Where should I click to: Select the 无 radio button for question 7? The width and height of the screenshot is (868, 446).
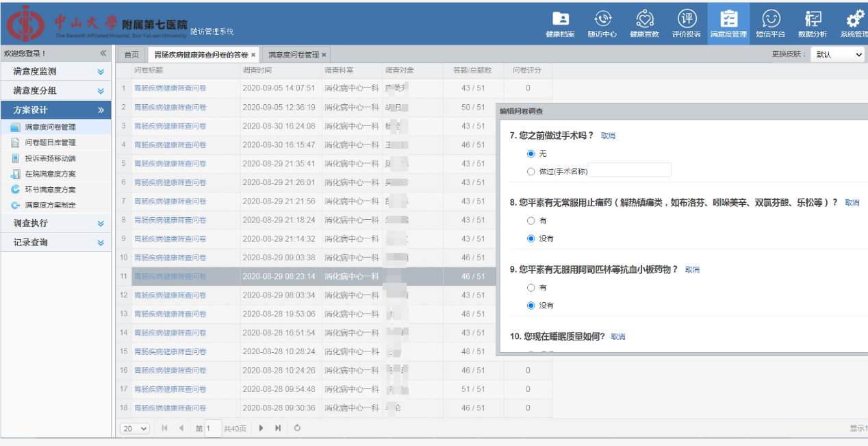point(531,154)
